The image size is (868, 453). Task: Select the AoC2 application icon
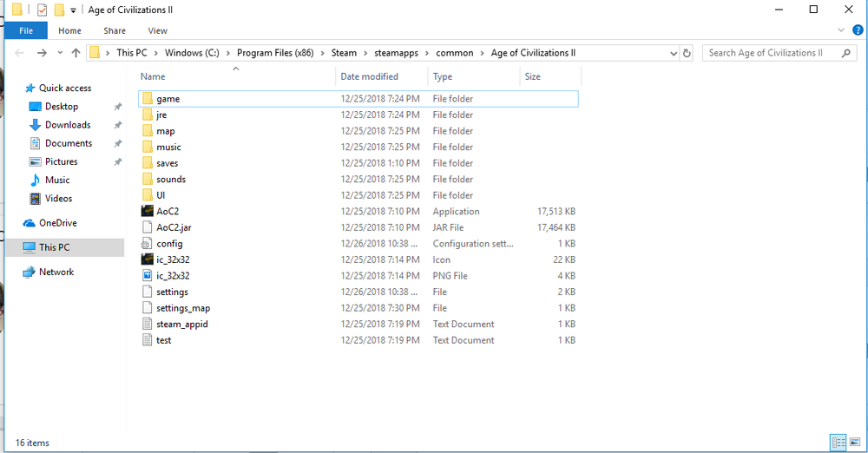148,211
